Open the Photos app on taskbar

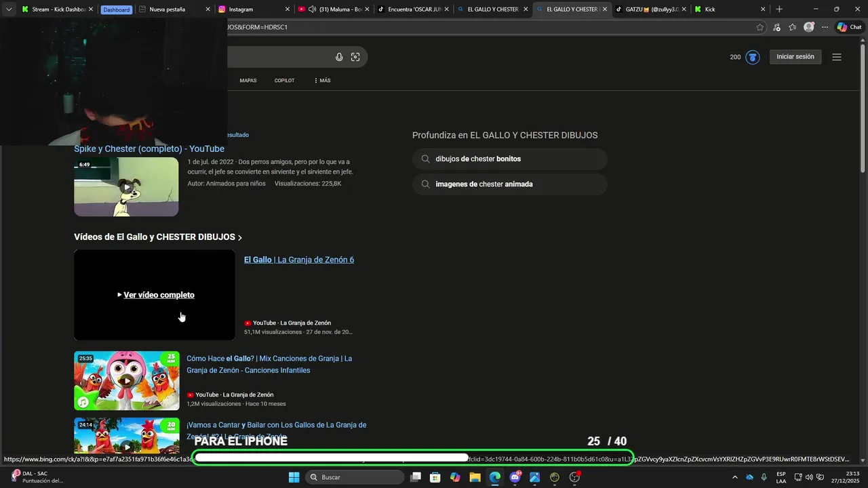tap(534, 477)
